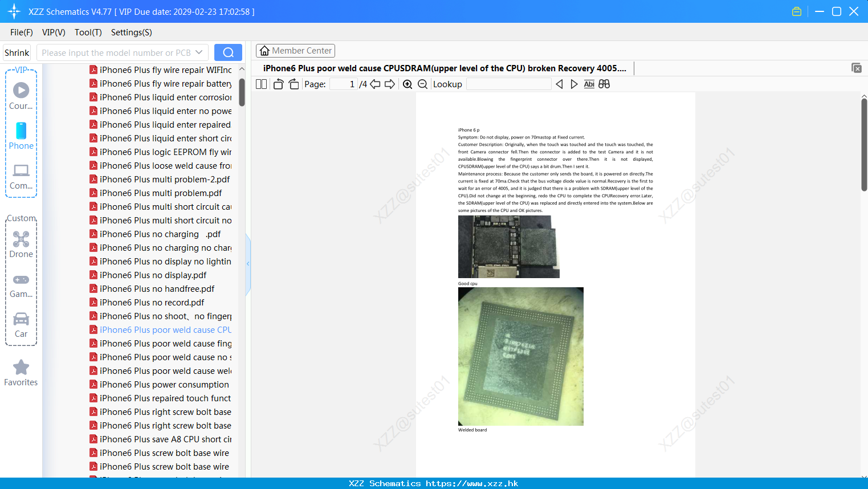Viewport: 868px width, 489px height.
Task: Open iPhone6 Plus no handfree.pdf
Action: pos(152,289)
